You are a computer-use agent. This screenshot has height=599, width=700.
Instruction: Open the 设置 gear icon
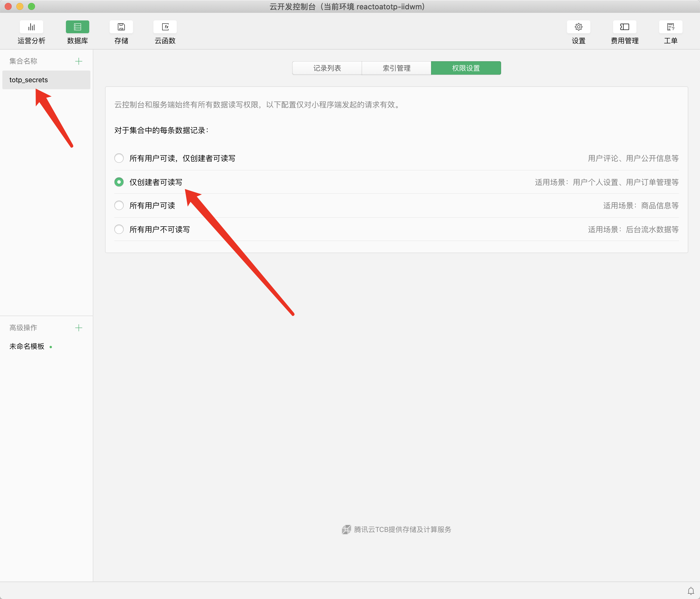pos(578,27)
